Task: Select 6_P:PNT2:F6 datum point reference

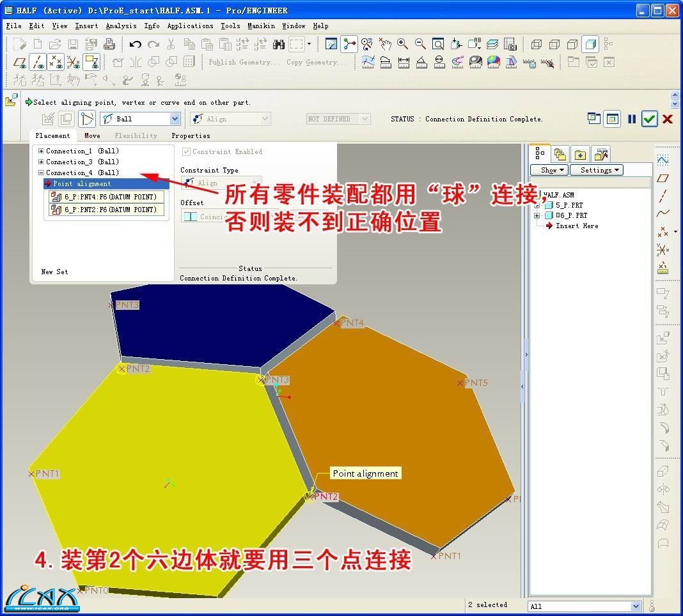Action: [x=107, y=210]
